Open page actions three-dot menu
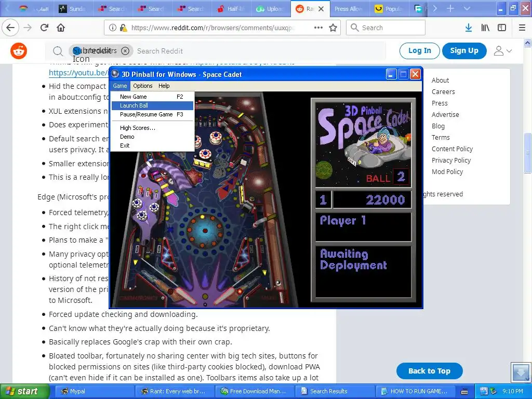 coord(318,28)
